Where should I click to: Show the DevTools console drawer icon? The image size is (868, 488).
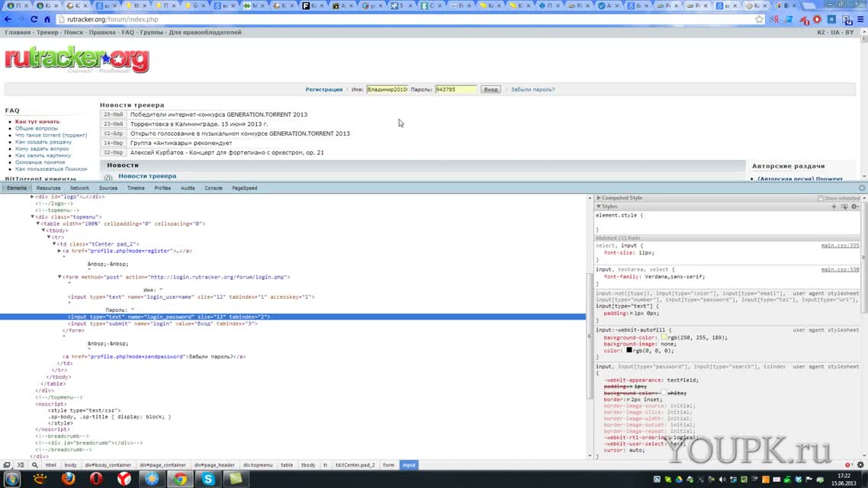click(21, 465)
